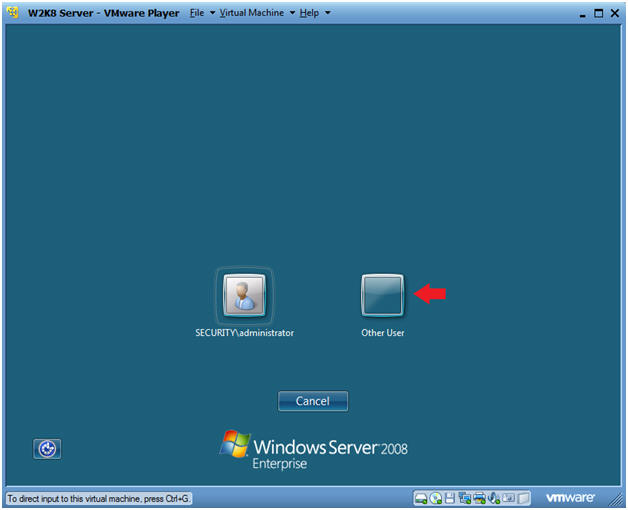Click the hard disk status icon

tap(421, 498)
